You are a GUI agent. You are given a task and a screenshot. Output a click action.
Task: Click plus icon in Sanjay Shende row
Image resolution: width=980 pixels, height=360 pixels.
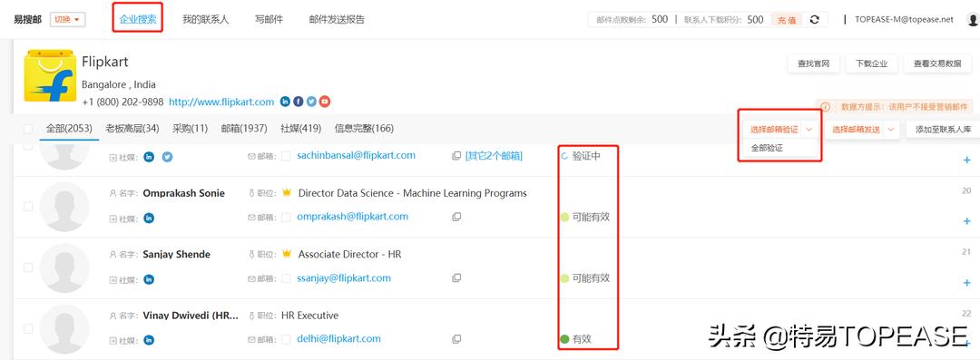(x=967, y=283)
